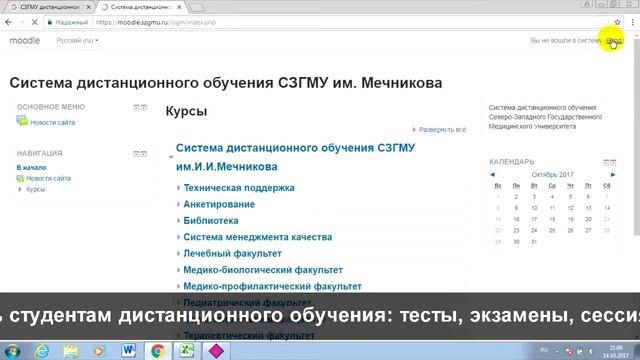The height and width of the screenshot is (360, 640).
Task: Open a new browser tab
Action: [x=196, y=7]
